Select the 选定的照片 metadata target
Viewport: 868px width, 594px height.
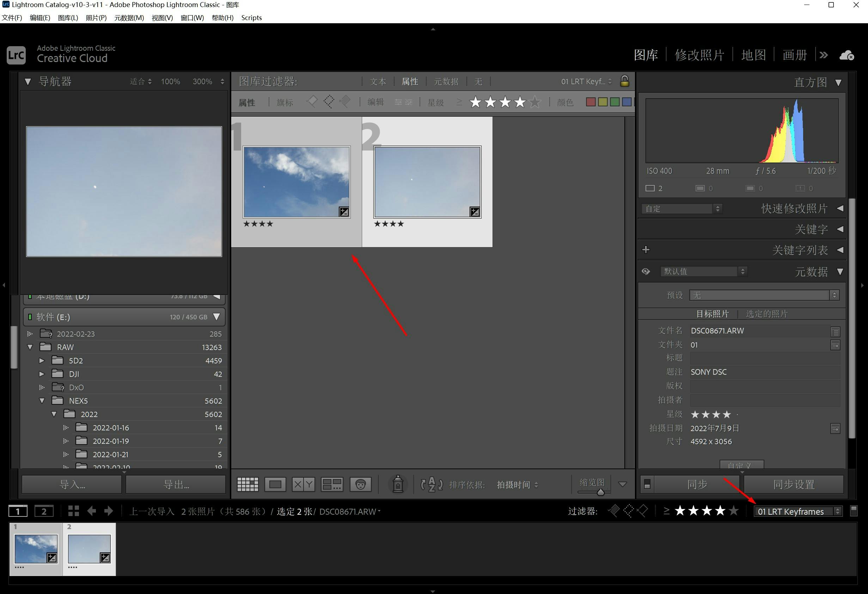pos(766,314)
